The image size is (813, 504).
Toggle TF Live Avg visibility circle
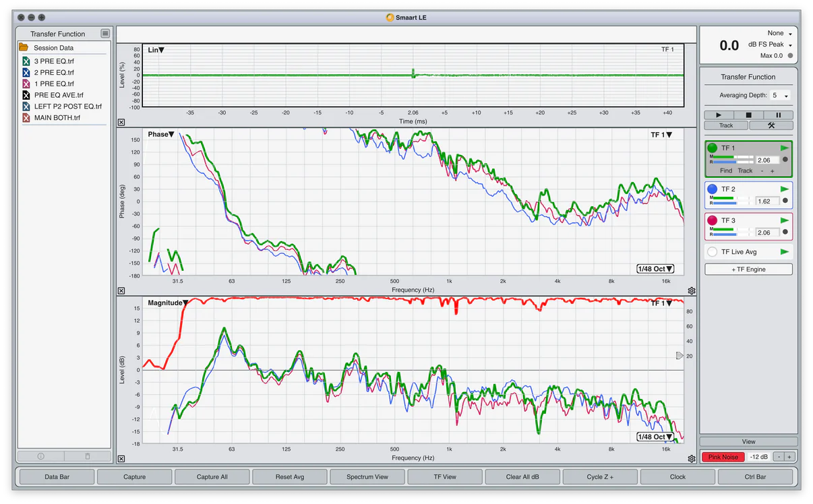(712, 252)
